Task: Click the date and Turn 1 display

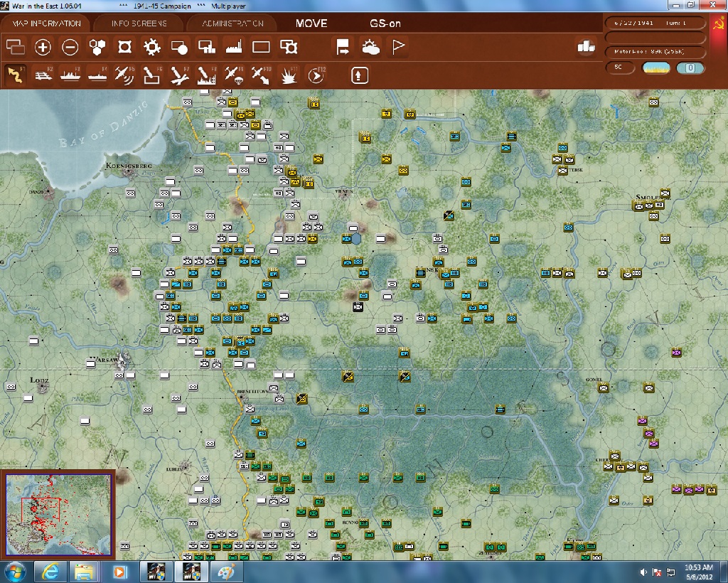Action: (655, 23)
